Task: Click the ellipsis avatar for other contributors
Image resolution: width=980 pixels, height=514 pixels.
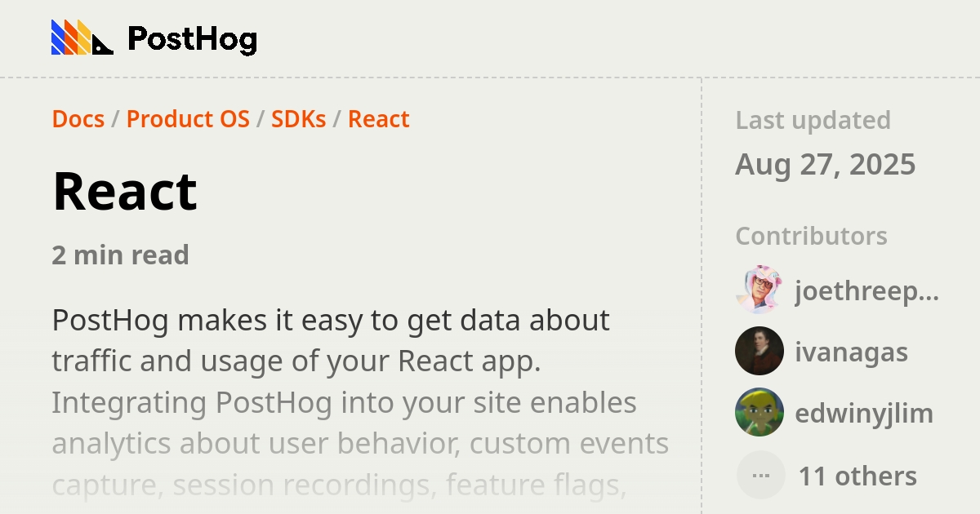Action: (759, 474)
